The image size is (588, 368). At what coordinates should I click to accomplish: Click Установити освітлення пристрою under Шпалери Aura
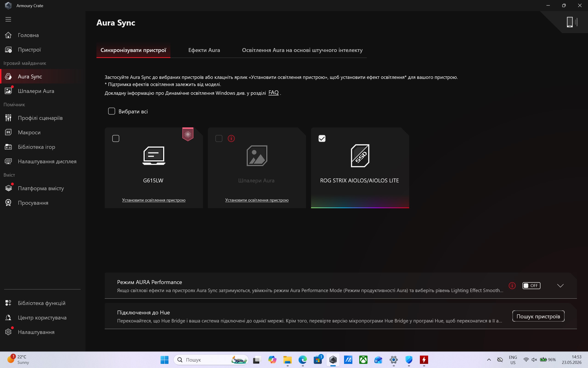pyautogui.click(x=257, y=200)
